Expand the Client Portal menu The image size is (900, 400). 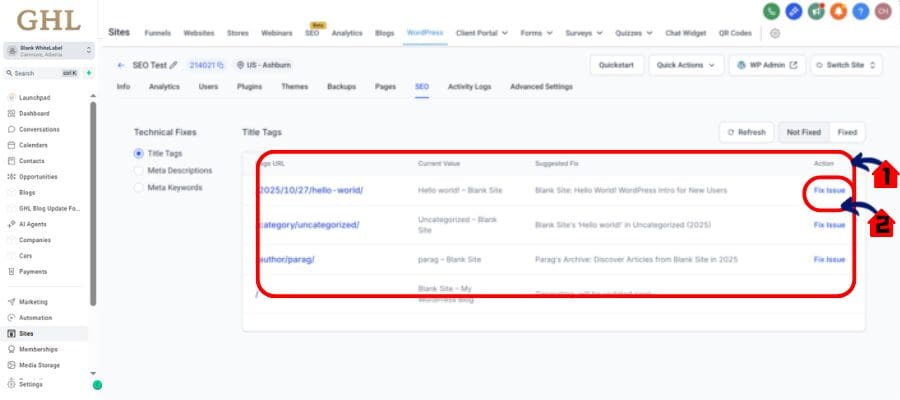[482, 33]
